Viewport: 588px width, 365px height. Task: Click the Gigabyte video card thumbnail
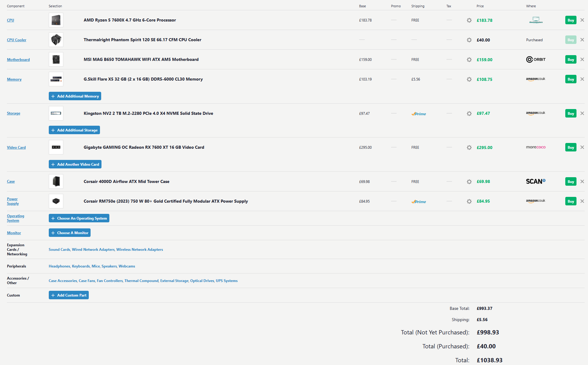click(x=56, y=147)
